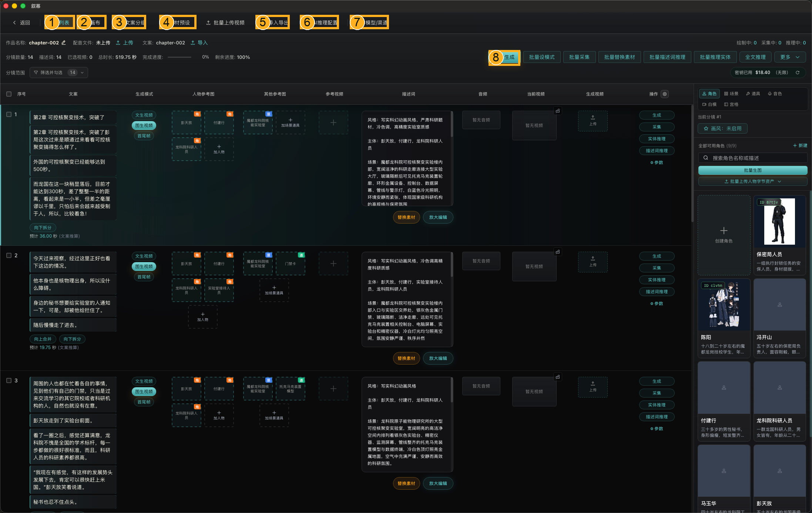Focus the 搜索角色名称或描述 search field
The height and width of the screenshot is (513, 812).
[752, 158]
